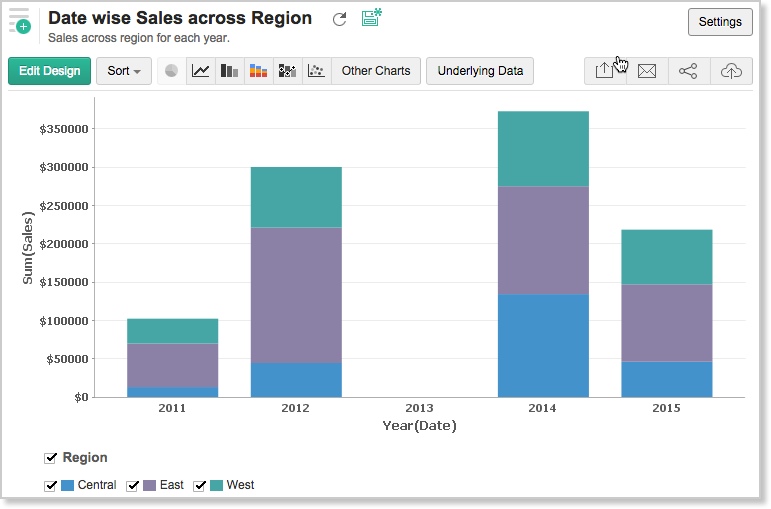Viewport: 771px width, 509px height.
Task: Toggle the Region legend checkbox
Action: 51,458
